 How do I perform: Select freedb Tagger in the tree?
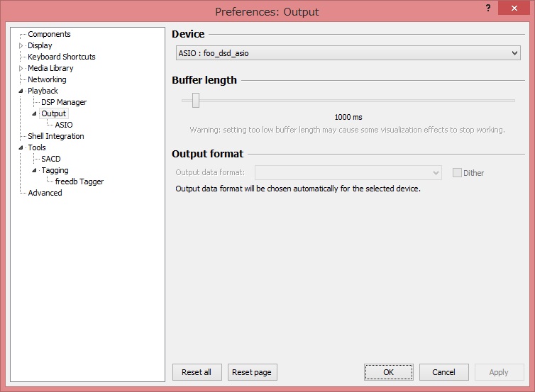(x=79, y=181)
